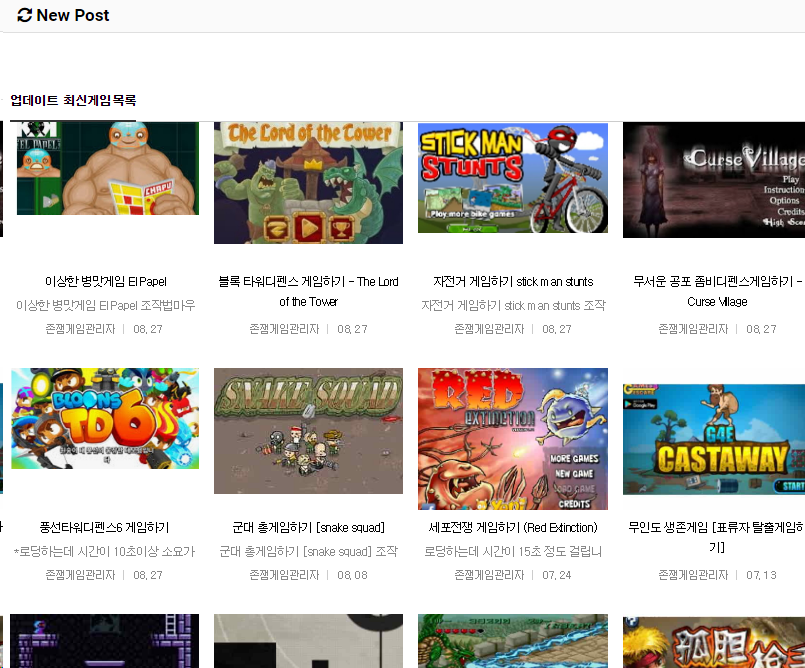Click author 존잼게임관리자 under El Papel
The width and height of the screenshot is (805, 668).
click(80, 329)
